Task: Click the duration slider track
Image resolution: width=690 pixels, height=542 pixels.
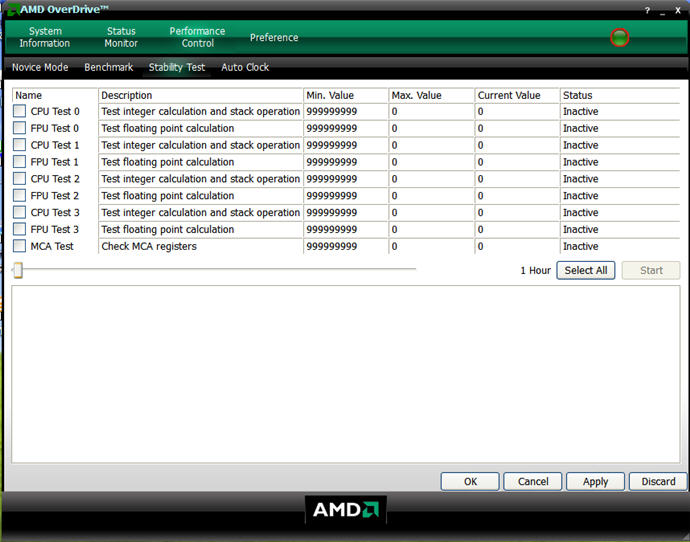Action: tap(214, 269)
